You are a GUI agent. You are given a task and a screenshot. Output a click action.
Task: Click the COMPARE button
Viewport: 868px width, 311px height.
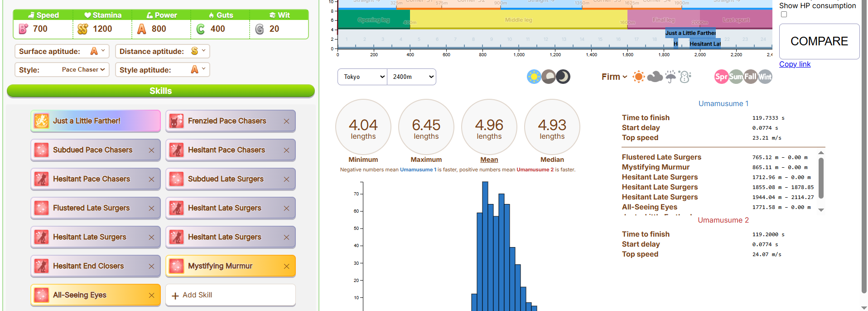tap(819, 41)
